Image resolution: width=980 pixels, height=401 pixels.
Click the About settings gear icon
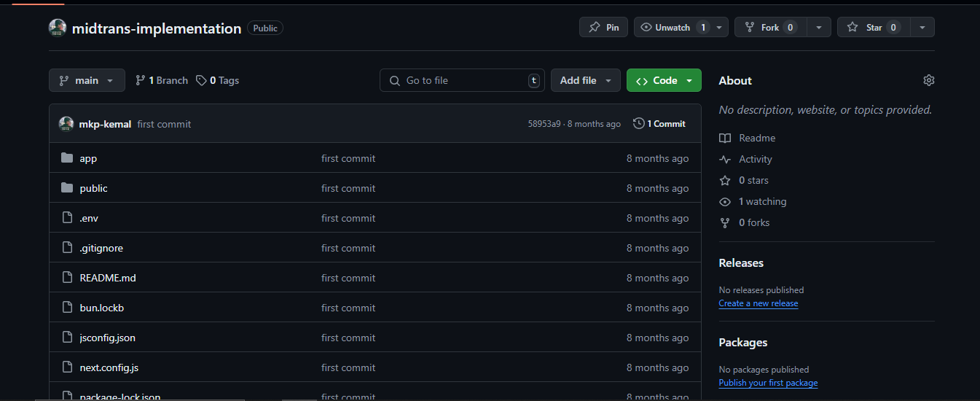928,80
